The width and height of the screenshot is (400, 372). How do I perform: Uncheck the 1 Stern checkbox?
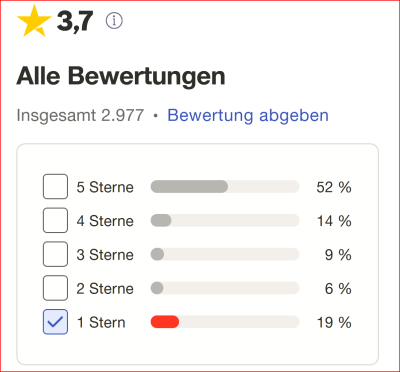click(55, 322)
